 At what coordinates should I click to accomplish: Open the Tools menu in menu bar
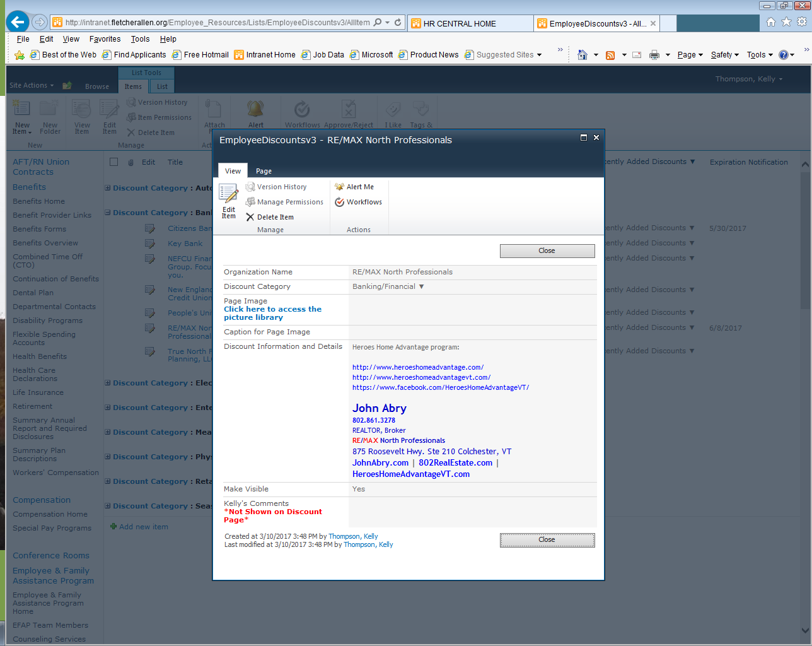pyautogui.click(x=140, y=38)
